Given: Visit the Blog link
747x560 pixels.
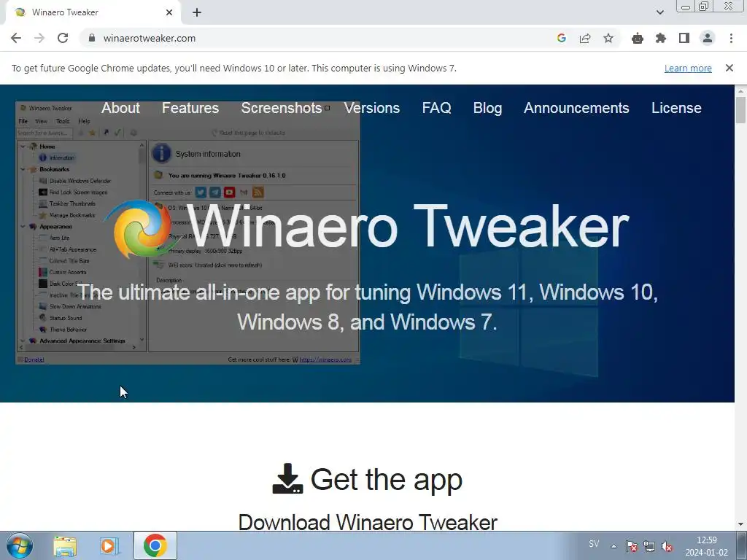Looking at the screenshot, I should click(x=487, y=108).
